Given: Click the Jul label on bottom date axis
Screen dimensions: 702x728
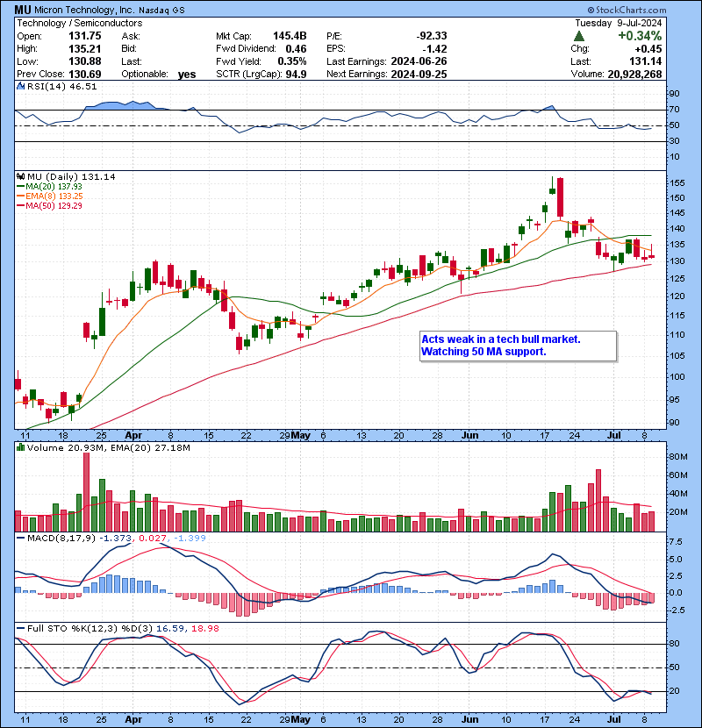Looking at the screenshot, I should coord(614,719).
